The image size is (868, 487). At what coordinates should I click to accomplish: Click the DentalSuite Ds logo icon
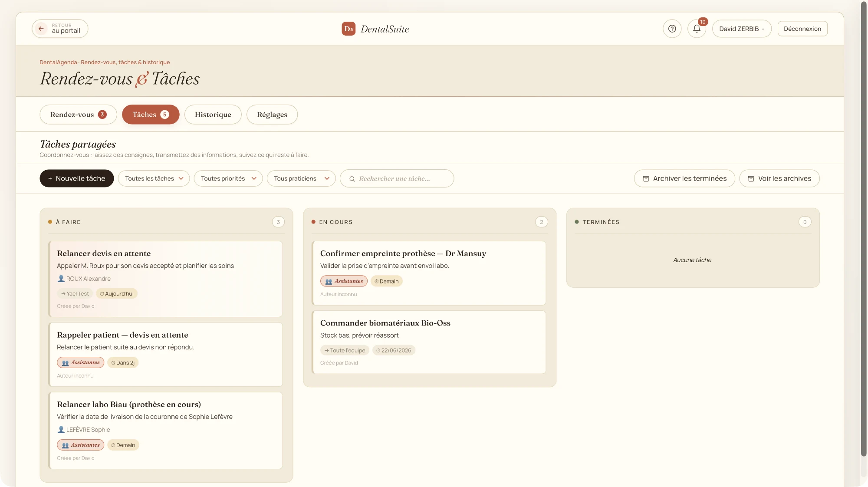coord(349,29)
